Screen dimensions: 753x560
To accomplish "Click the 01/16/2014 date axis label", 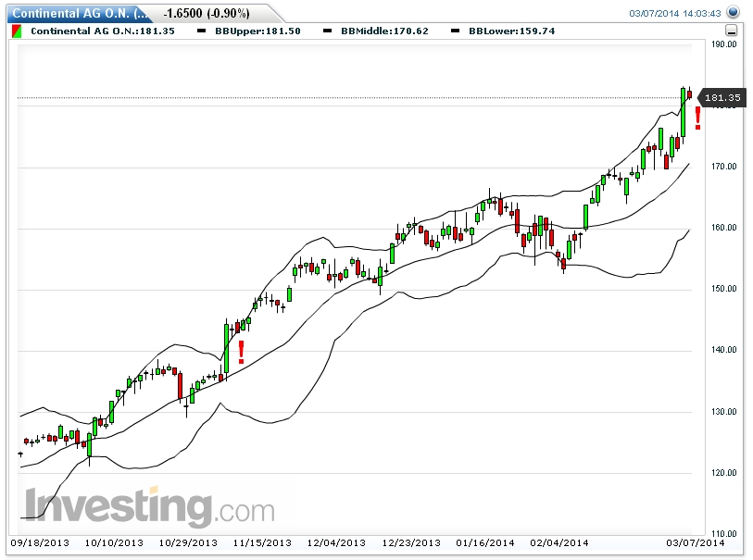I will tap(485, 542).
